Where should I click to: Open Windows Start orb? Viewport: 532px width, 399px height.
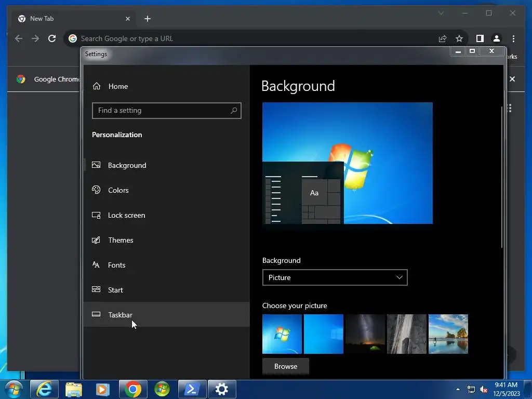click(x=14, y=389)
